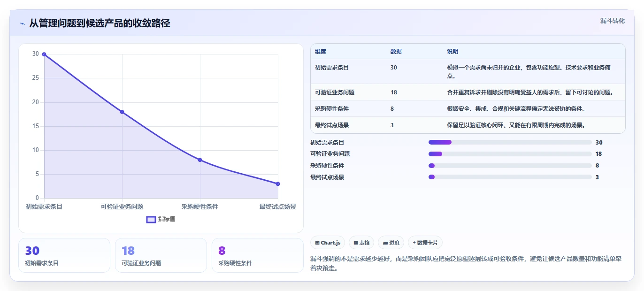Click the 说明 column header
This screenshot has height=291, width=644.
point(452,52)
